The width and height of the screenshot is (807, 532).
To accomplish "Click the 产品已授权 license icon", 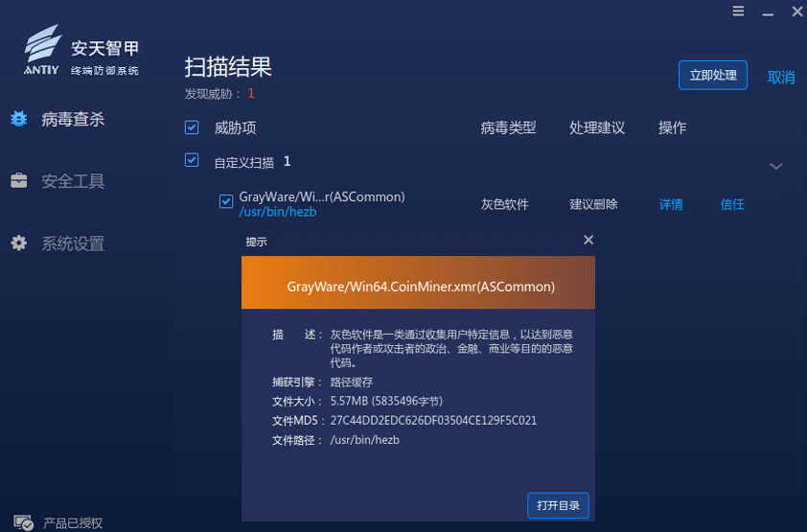I will click(23, 523).
